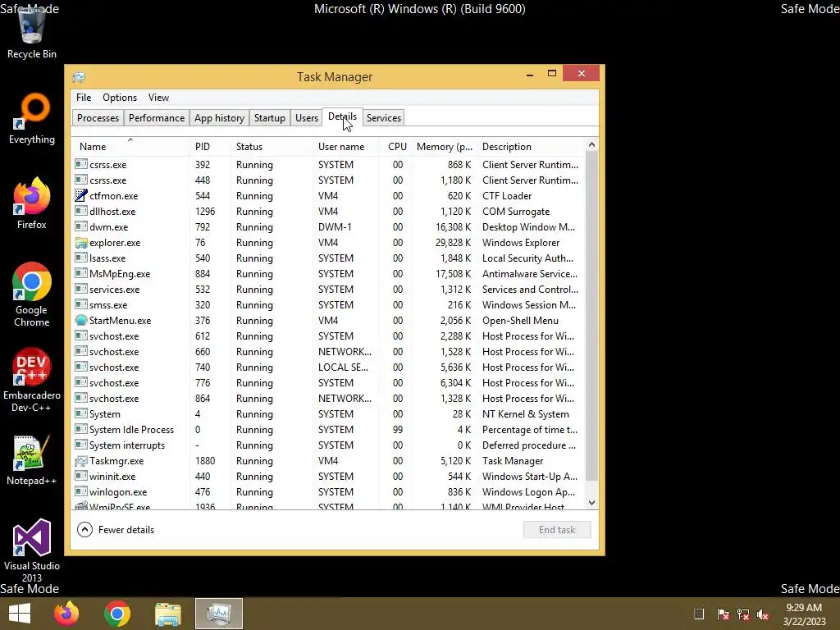
Task: Click the Chrome taskbar icon
Action: [x=117, y=614]
